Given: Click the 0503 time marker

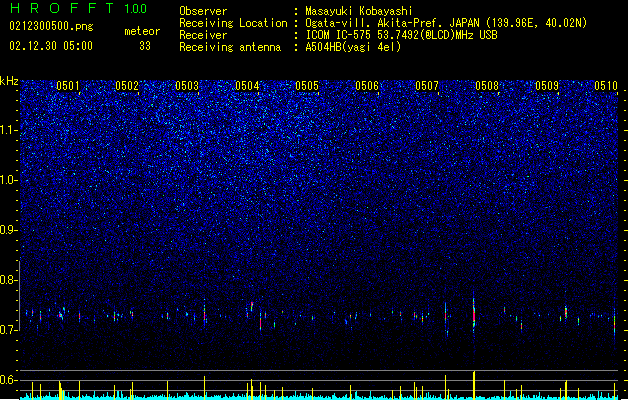Looking at the screenshot, I should [187, 86].
